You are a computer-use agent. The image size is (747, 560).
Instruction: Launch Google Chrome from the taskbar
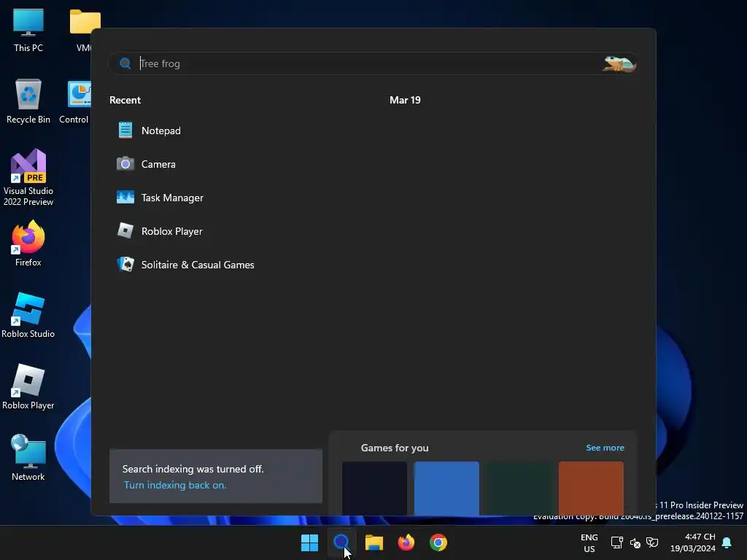click(x=438, y=542)
